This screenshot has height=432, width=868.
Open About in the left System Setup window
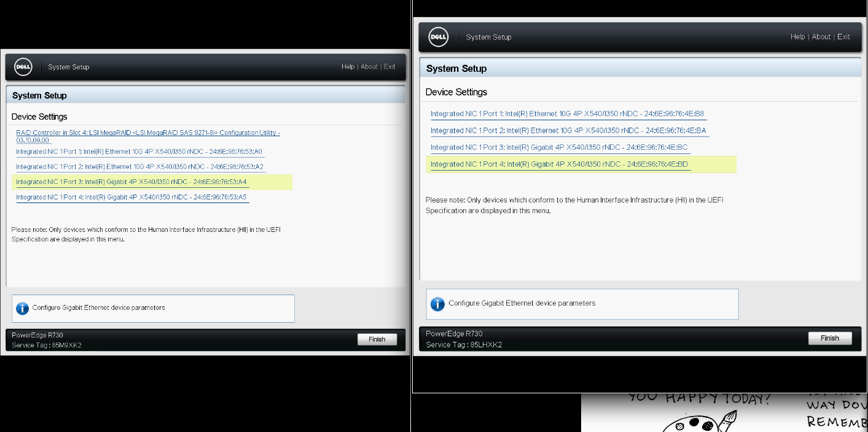click(369, 67)
